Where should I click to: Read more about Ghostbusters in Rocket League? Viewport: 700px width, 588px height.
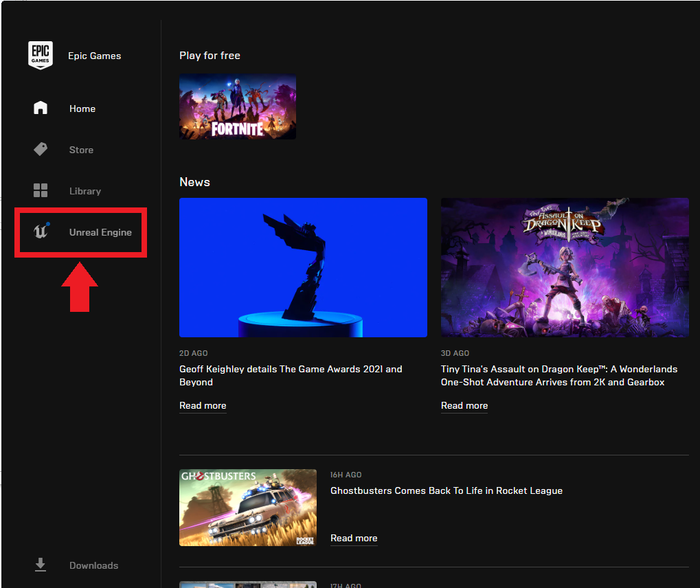tap(354, 539)
